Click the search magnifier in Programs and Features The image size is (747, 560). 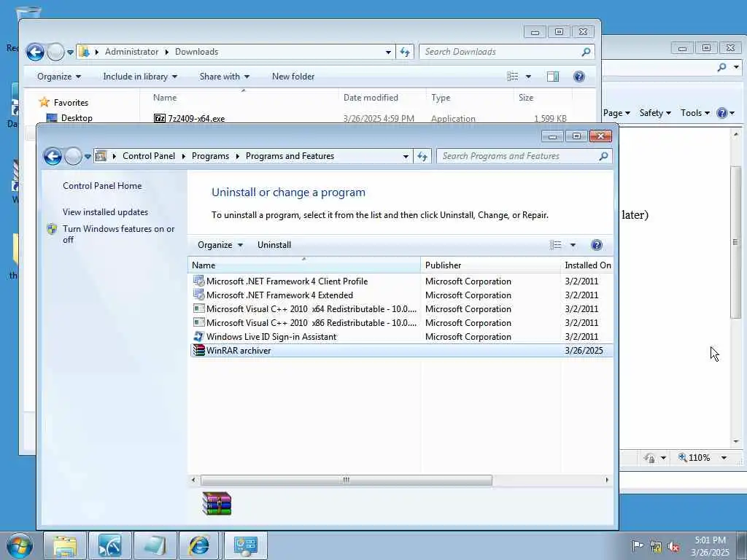tap(603, 156)
